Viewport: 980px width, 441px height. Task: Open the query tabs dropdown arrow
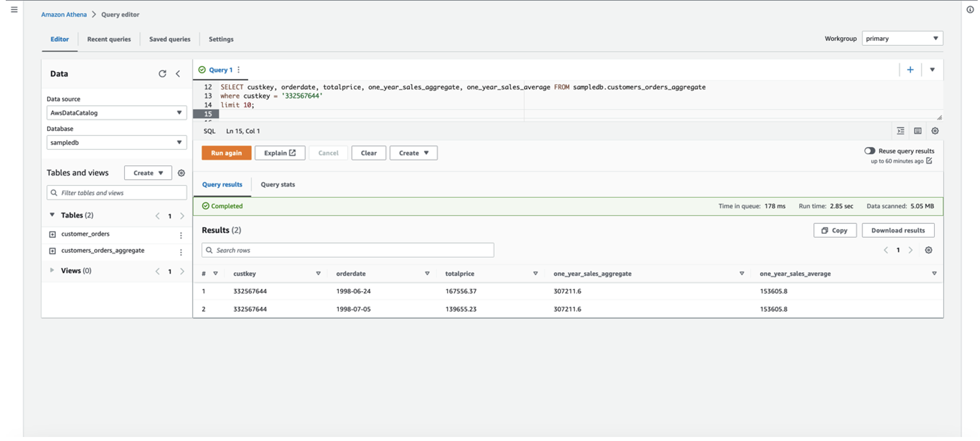tap(932, 69)
